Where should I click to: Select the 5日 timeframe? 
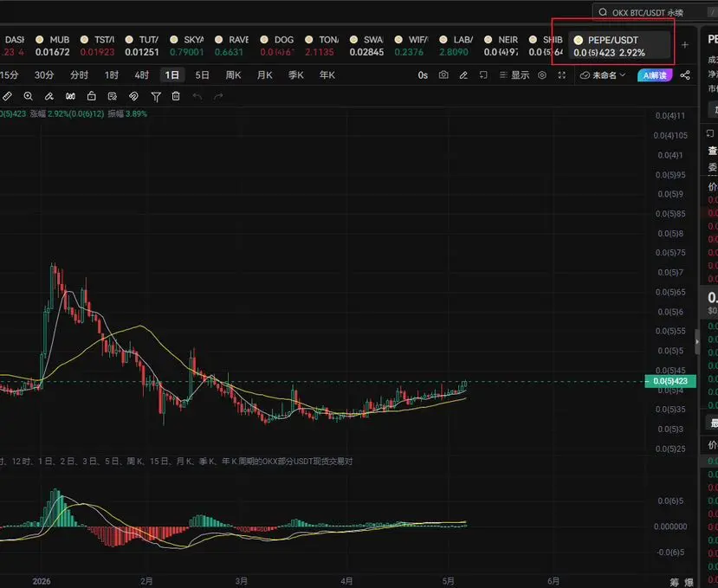(202, 75)
